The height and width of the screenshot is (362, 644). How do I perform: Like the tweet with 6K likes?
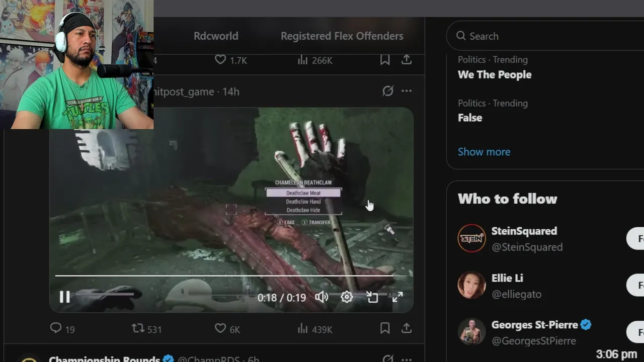coord(227,329)
